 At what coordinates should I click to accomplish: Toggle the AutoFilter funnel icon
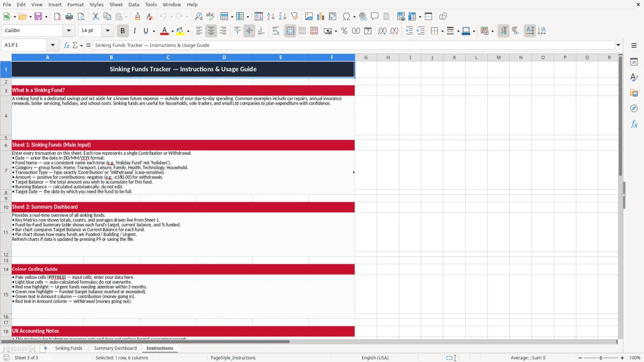(x=294, y=17)
